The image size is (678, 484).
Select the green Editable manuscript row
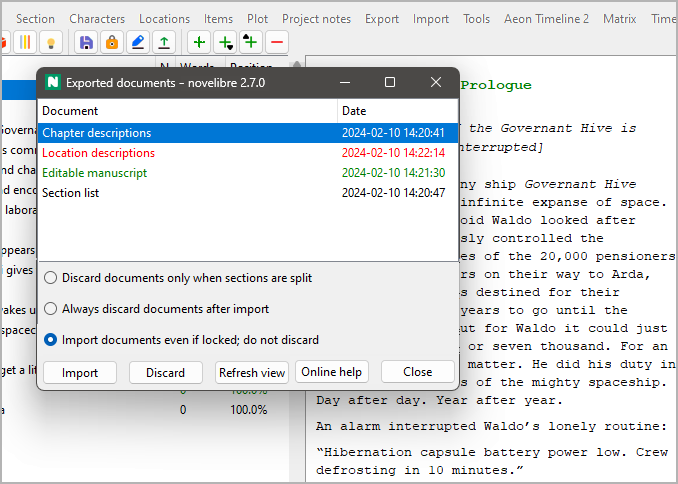point(248,173)
